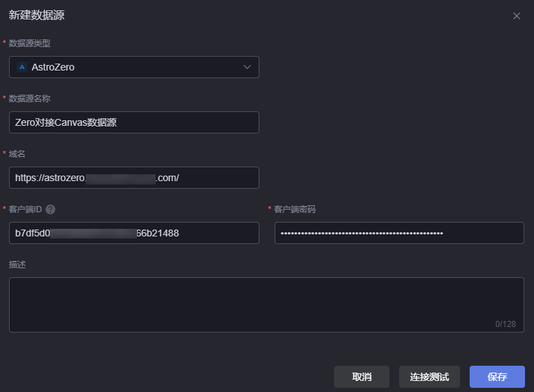
Task: Focus the 客户端ID input field
Action: click(x=133, y=233)
